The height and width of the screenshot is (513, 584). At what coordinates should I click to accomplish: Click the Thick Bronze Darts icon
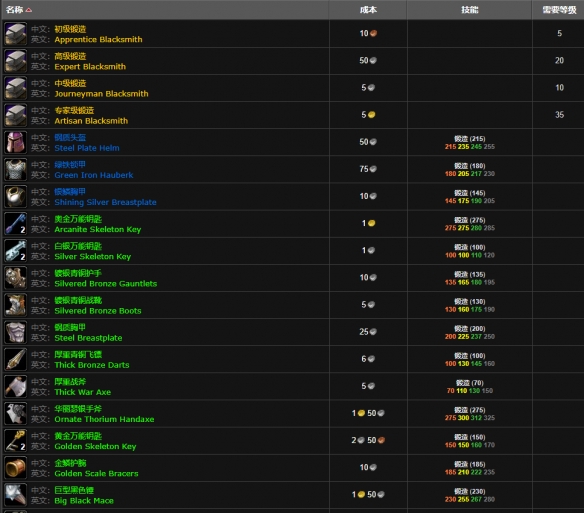[x=16, y=359]
